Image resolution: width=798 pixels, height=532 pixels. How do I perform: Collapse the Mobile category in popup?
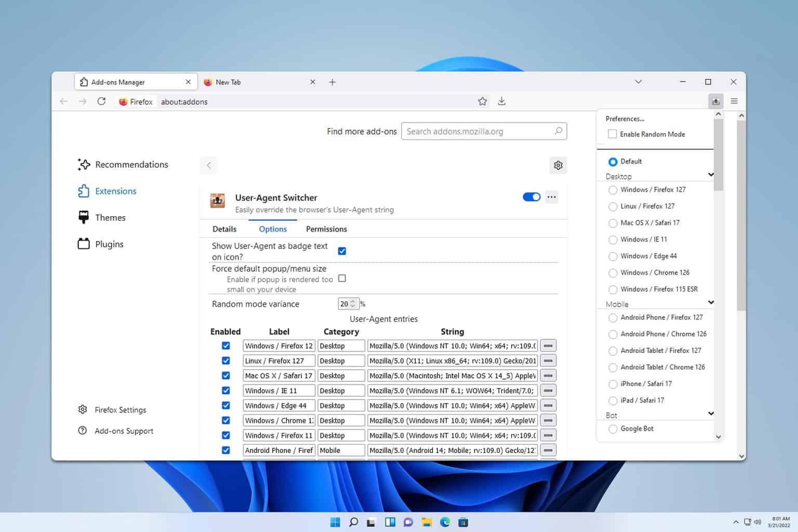pyautogui.click(x=711, y=302)
